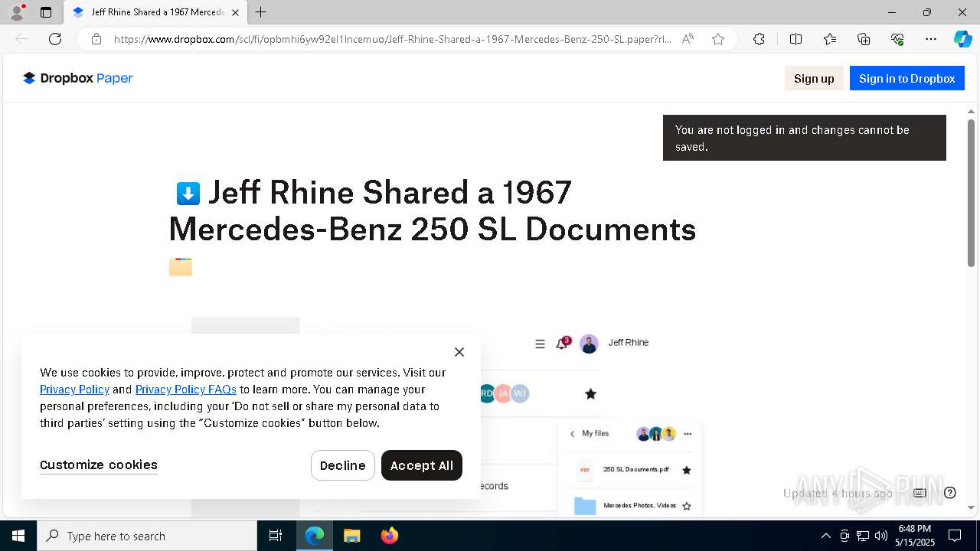This screenshot has height=551, width=980.
Task: Click the Dropbox Paper logo
Action: 78,78
